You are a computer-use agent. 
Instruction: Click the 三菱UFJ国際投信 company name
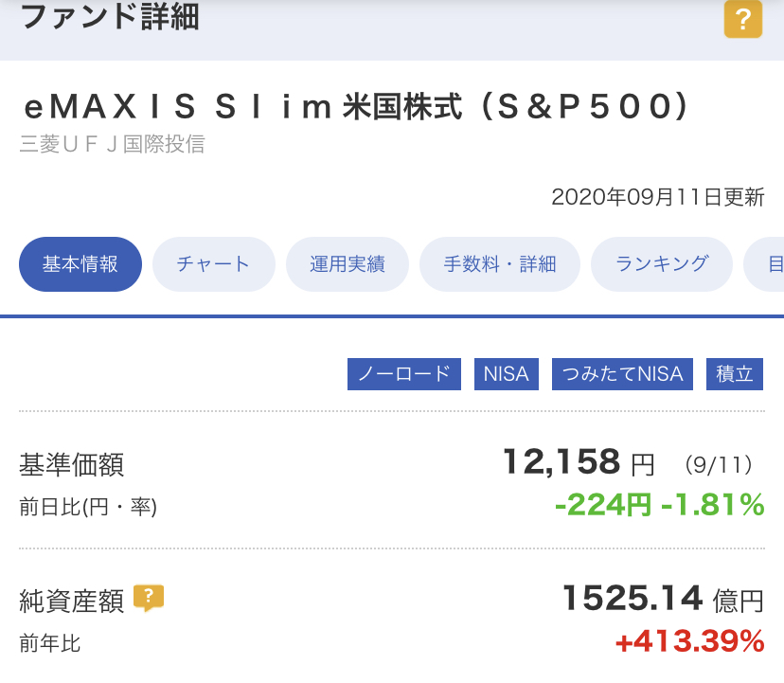112,144
